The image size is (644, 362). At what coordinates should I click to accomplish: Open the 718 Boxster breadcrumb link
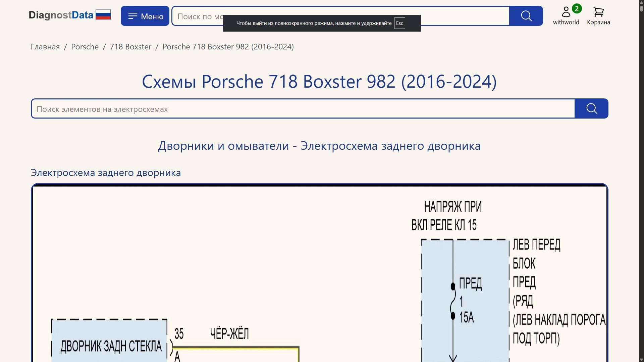(130, 47)
